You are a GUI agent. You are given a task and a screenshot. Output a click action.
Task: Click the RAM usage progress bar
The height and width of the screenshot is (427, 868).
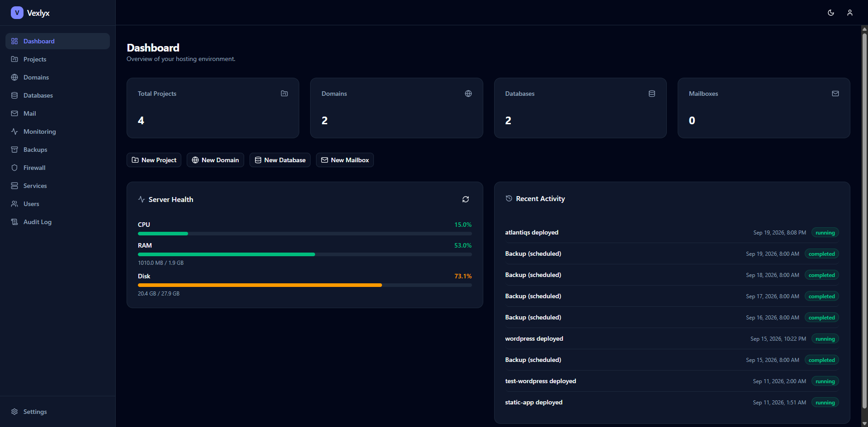click(x=305, y=254)
